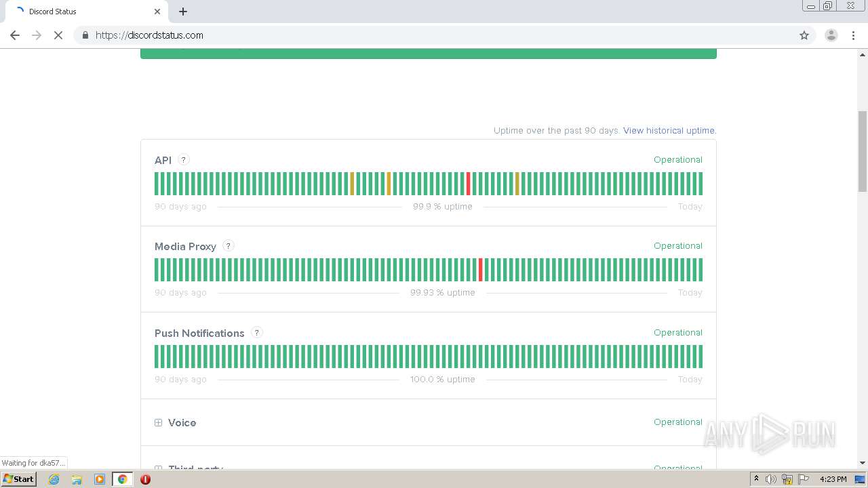Screen dimensions: 868x488
Task: Click Show desktop button at taskbar end
Action: (x=861, y=479)
